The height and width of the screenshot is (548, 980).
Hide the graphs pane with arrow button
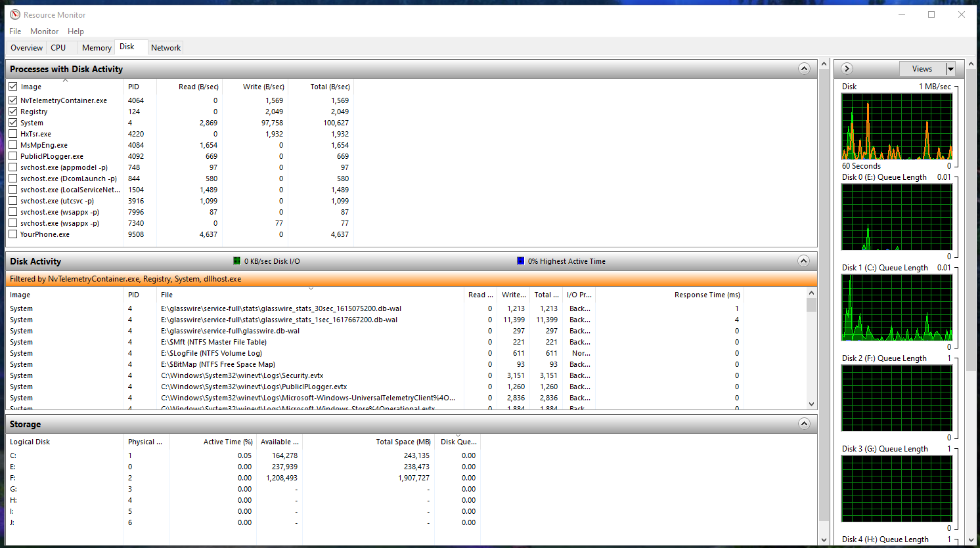coord(847,69)
